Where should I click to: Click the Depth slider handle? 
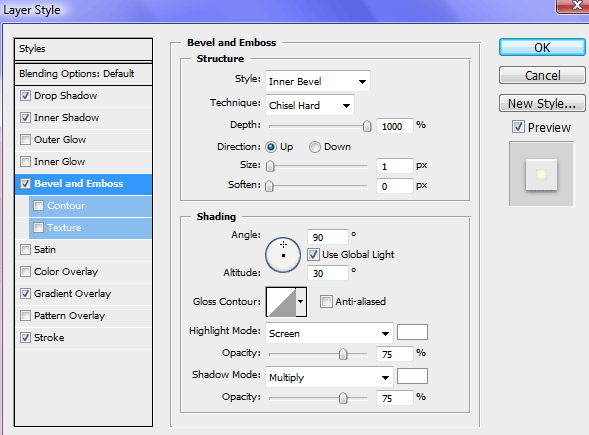[367, 126]
